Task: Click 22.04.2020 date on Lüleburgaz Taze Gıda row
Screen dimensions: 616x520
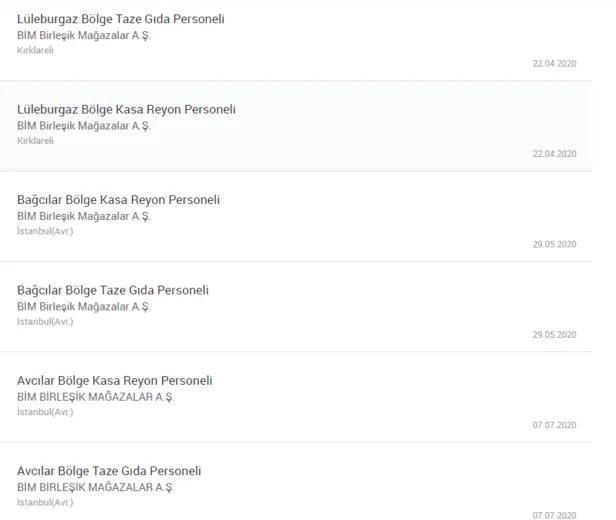Action: coord(554,63)
